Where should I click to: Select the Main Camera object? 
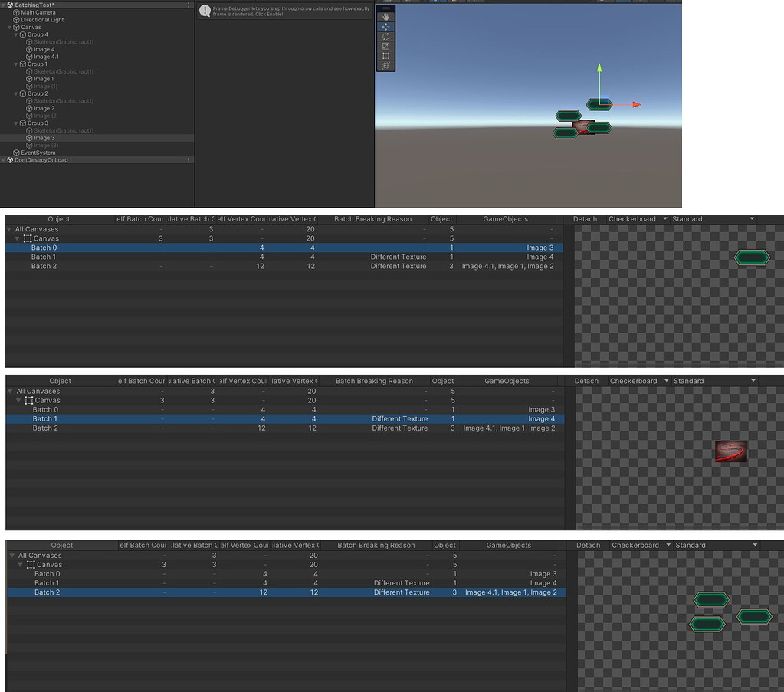point(38,12)
